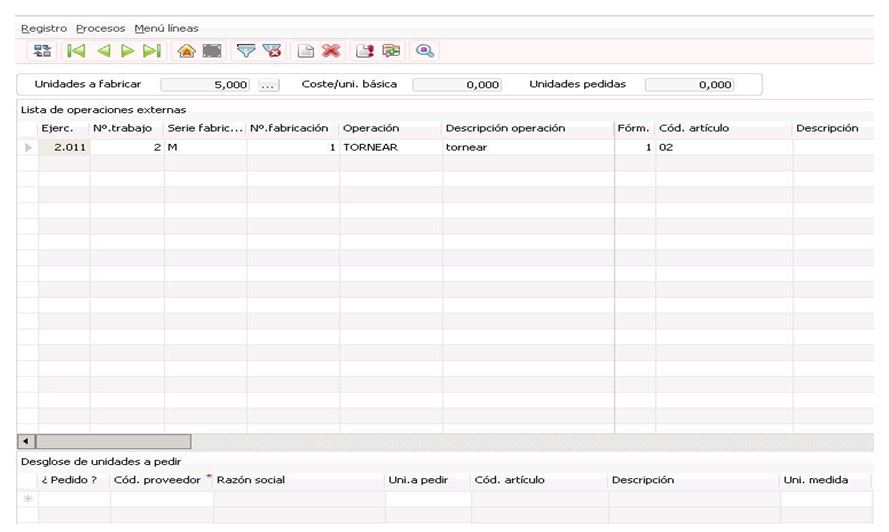The height and width of the screenshot is (532, 889).
Task: Click the Operación column header
Action: (x=391, y=128)
